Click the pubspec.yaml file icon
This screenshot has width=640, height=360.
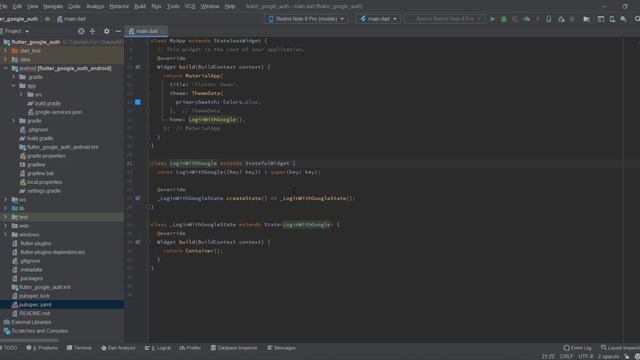pos(15,305)
